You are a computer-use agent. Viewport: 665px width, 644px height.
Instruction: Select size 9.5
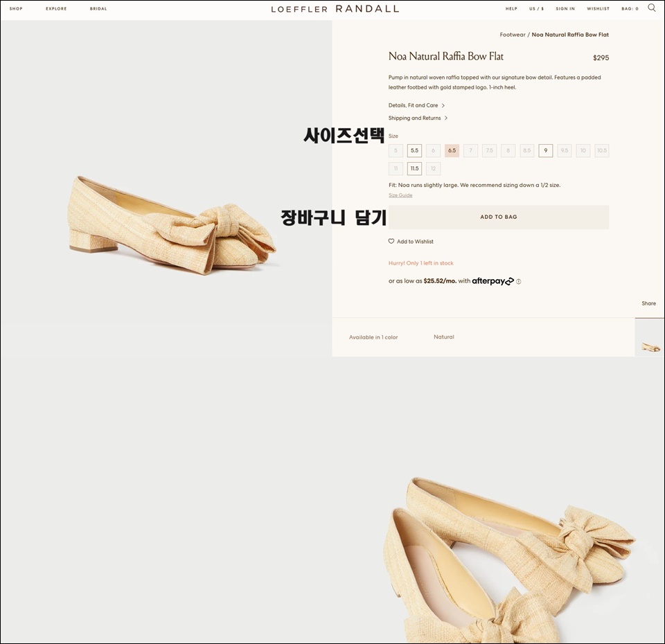[x=565, y=150]
